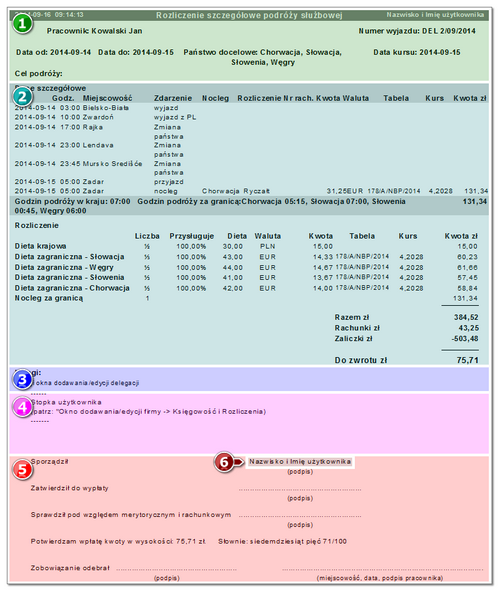The height and width of the screenshot is (591, 499).
Task: Click 'okna dodawania/edycji delegacji' note
Action: click(86, 383)
